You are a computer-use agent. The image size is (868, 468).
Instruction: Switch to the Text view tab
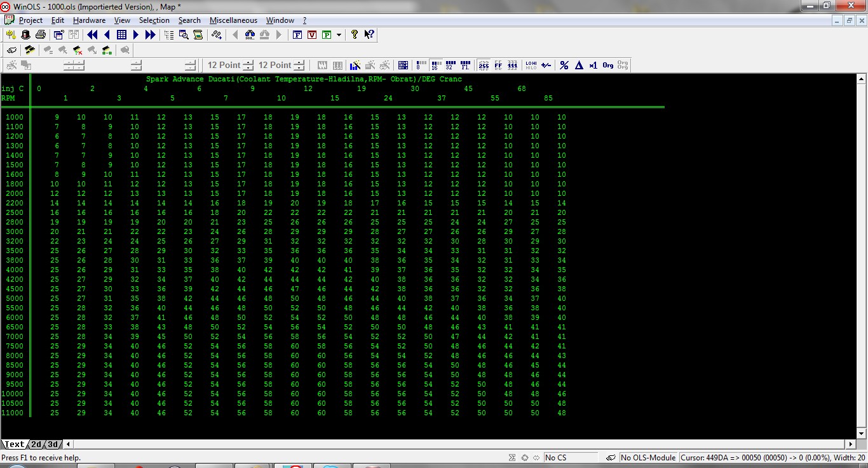(14, 444)
